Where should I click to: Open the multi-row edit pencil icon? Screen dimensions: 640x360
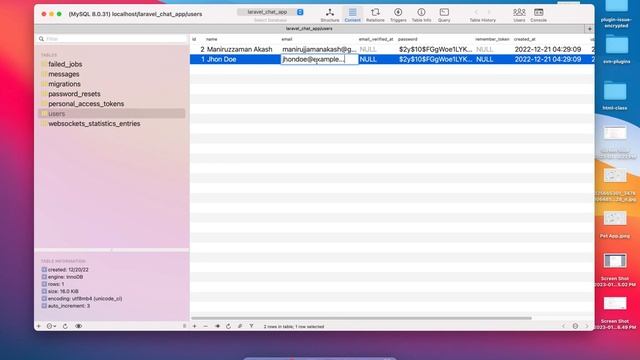tap(240, 326)
